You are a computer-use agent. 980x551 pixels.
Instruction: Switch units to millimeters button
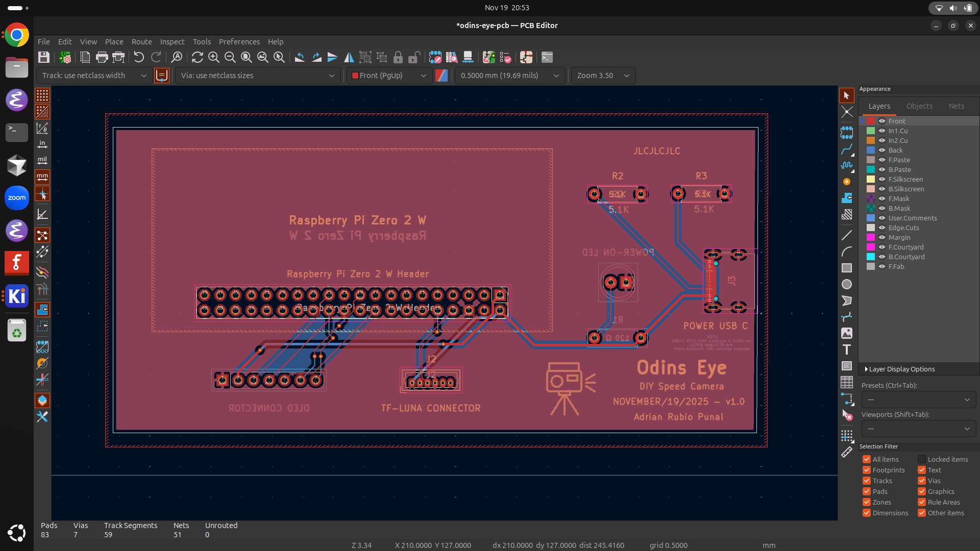point(42,177)
